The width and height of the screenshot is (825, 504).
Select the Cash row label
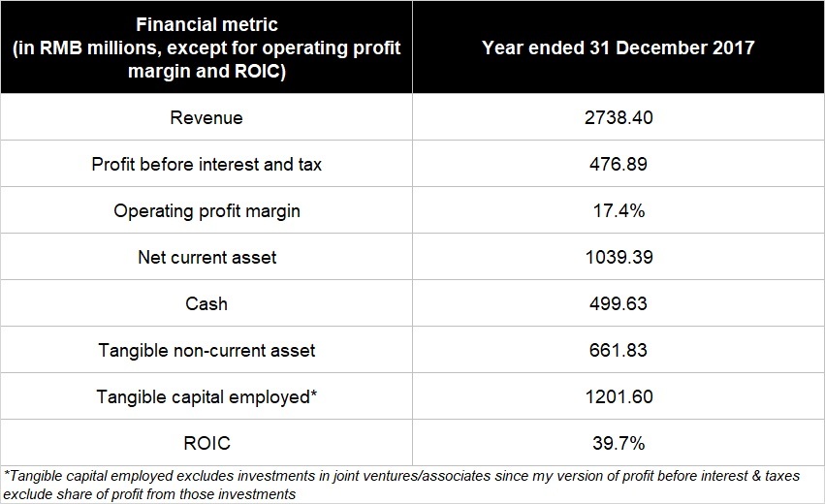206,304
